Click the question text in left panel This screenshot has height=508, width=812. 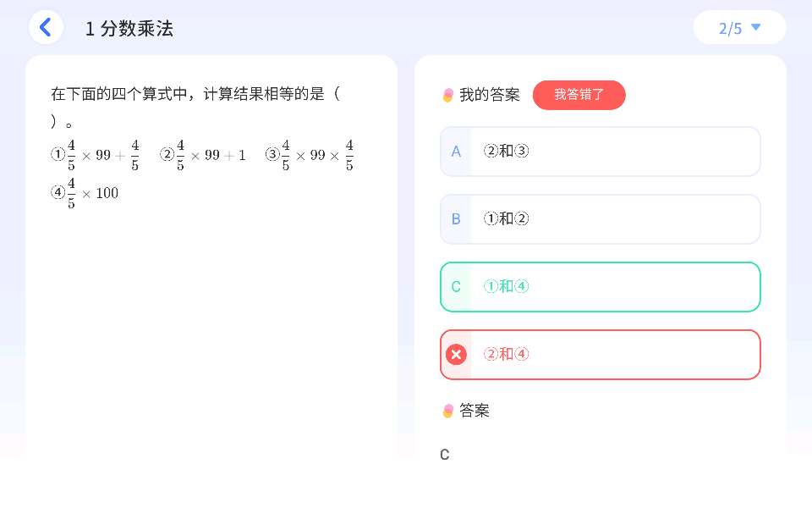click(195, 94)
